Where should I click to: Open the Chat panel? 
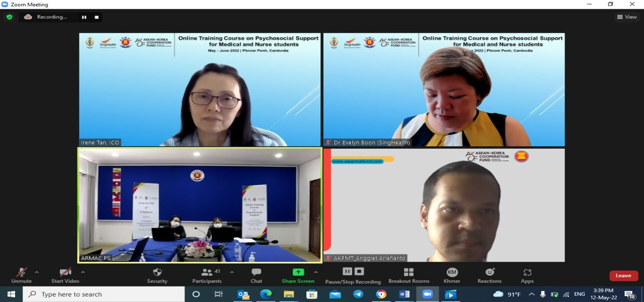click(256, 275)
